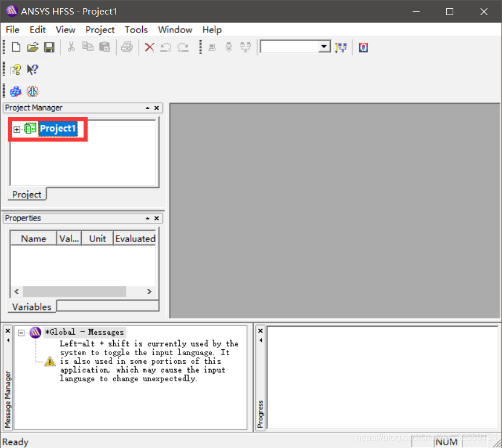Click the Properties scrollbar left arrow
502x448 pixels.
pyautogui.click(x=17, y=291)
